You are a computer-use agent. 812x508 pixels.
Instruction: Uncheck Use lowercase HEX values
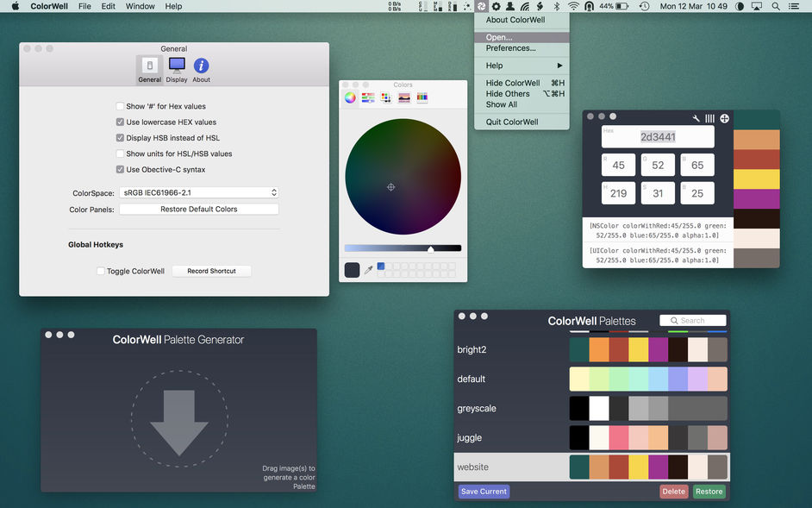121,122
